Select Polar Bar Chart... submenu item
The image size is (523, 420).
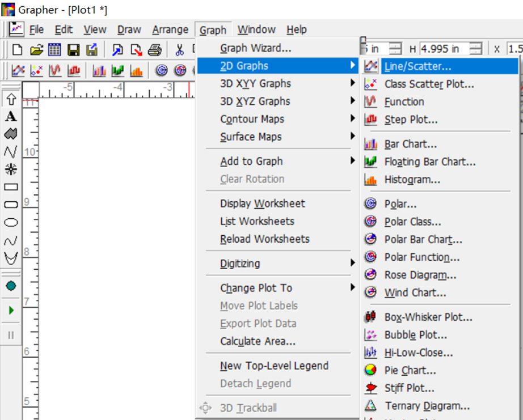click(x=440, y=239)
